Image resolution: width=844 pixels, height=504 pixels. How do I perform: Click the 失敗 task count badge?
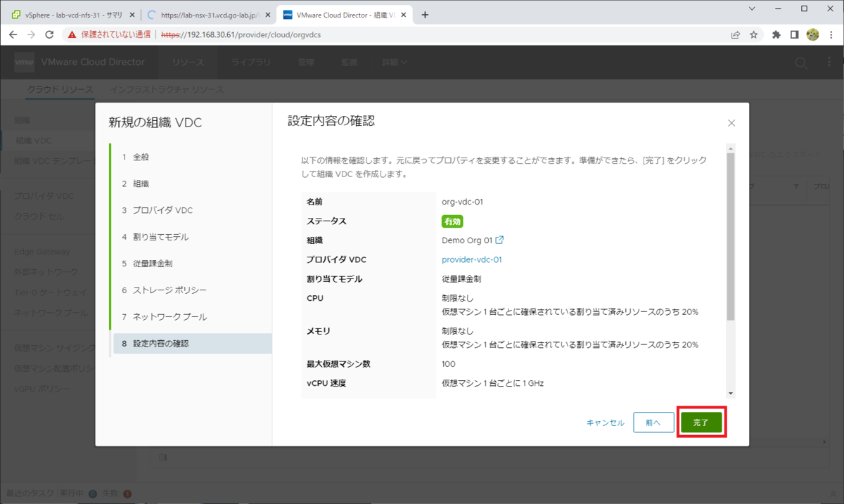pyautogui.click(x=127, y=494)
